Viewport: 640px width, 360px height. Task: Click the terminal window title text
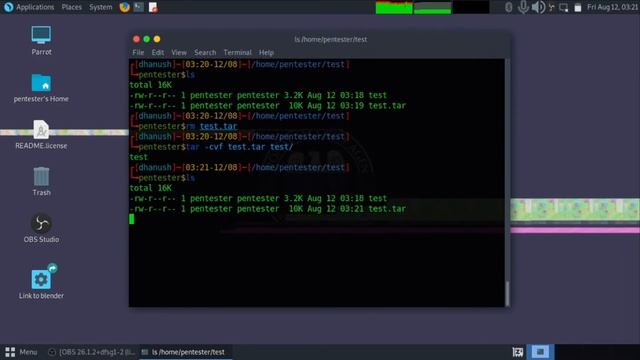point(331,39)
